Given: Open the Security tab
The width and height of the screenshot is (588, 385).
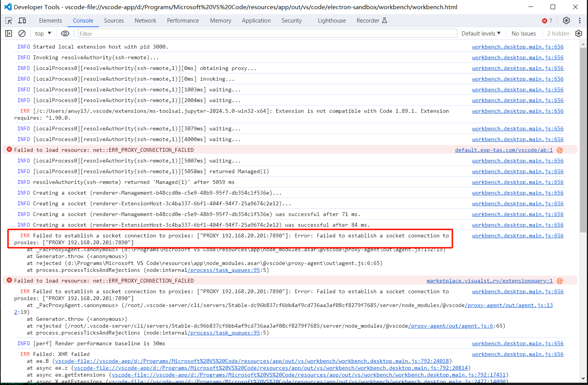Looking at the screenshot, I should [x=292, y=21].
